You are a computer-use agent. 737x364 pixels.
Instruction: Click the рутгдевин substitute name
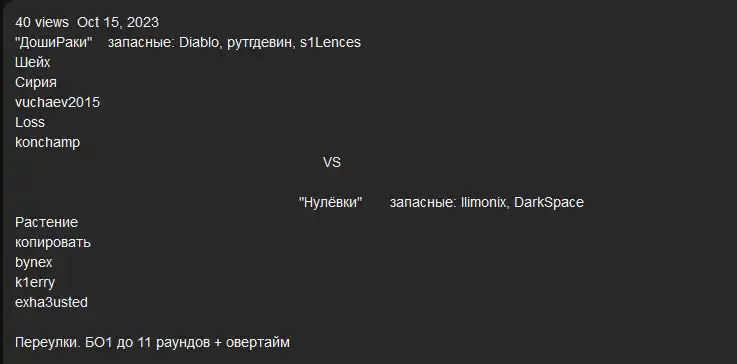coord(261,43)
